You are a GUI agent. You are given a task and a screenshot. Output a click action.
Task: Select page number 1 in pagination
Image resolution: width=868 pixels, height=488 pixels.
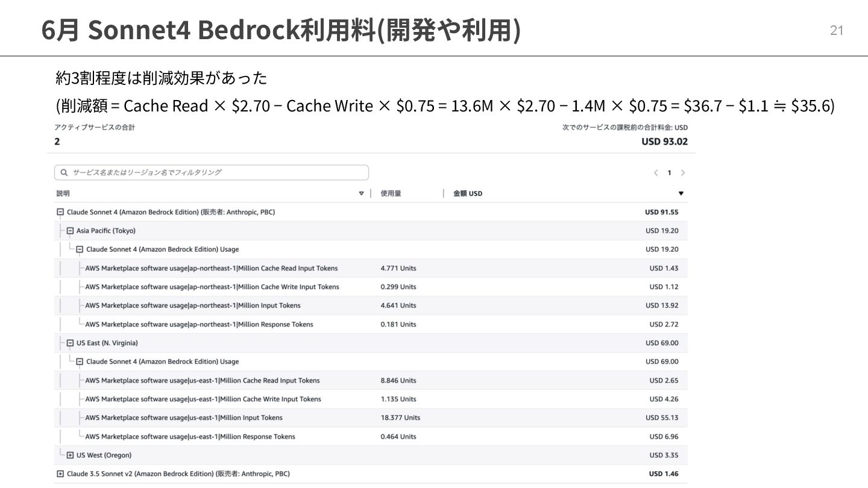669,173
